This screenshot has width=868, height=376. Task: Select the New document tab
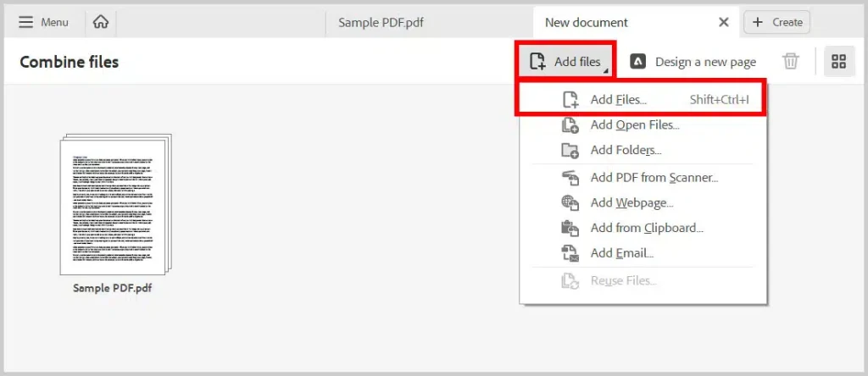tap(587, 23)
